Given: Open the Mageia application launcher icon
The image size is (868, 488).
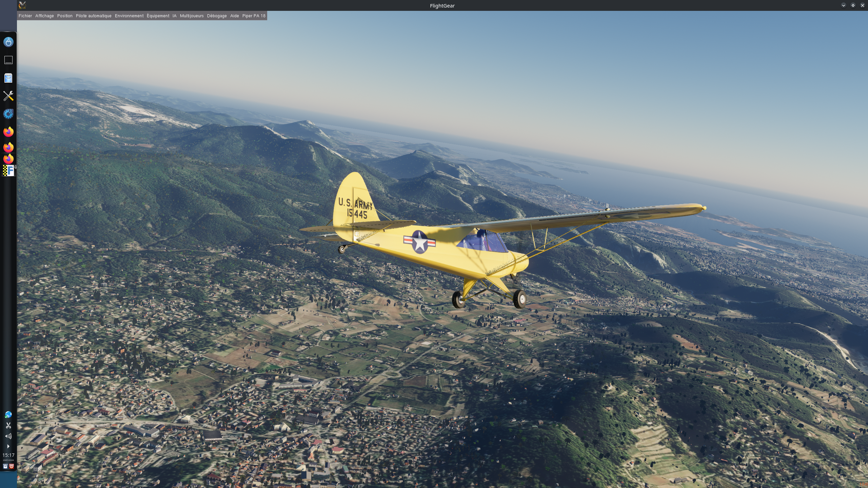Looking at the screenshot, I should 8,42.
